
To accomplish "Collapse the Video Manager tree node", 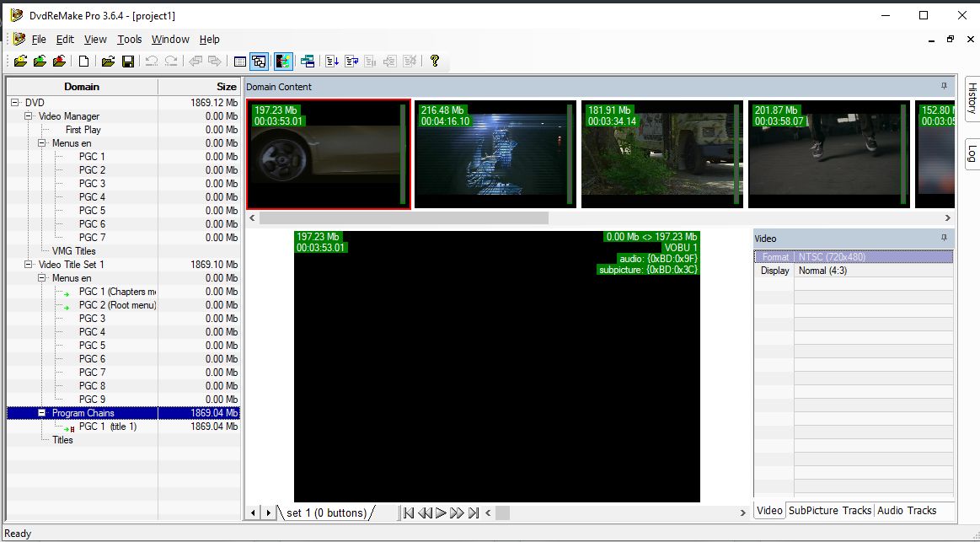I will coord(29,116).
